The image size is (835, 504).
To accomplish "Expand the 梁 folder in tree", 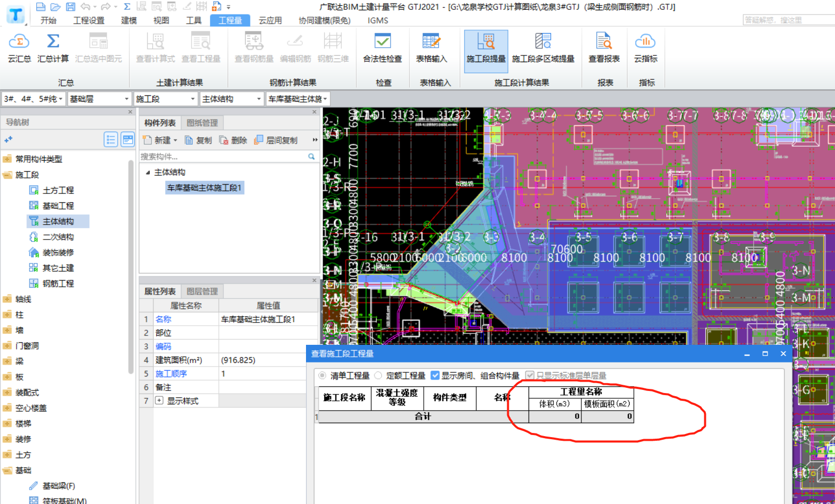I will click(x=7, y=361).
